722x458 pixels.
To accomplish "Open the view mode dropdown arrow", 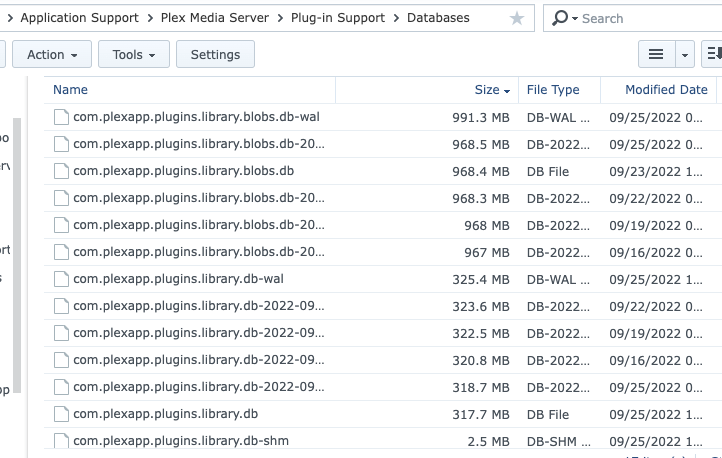I will [685, 55].
